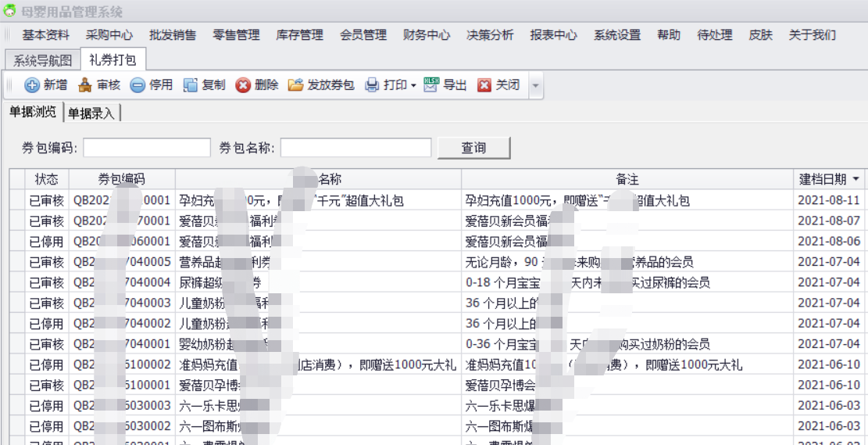Click code cell ending 7040003
The width and height of the screenshot is (868, 445).
[122, 303]
